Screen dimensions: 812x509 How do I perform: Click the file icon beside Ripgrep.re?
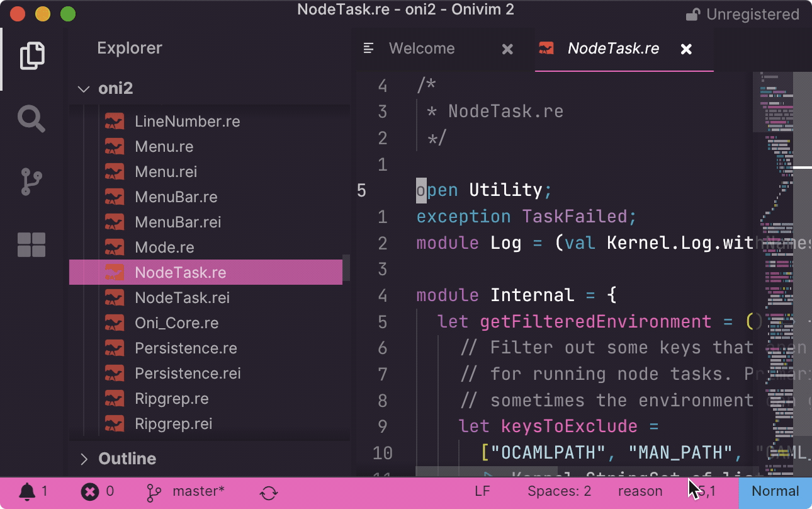click(x=114, y=399)
